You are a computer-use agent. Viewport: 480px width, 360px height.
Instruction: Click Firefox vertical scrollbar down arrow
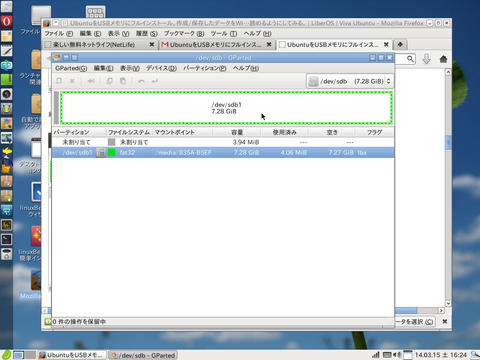click(448, 303)
